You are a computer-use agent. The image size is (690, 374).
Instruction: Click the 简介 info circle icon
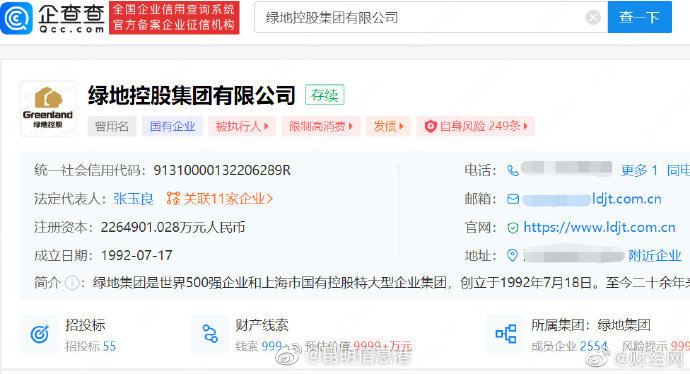click(72, 283)
